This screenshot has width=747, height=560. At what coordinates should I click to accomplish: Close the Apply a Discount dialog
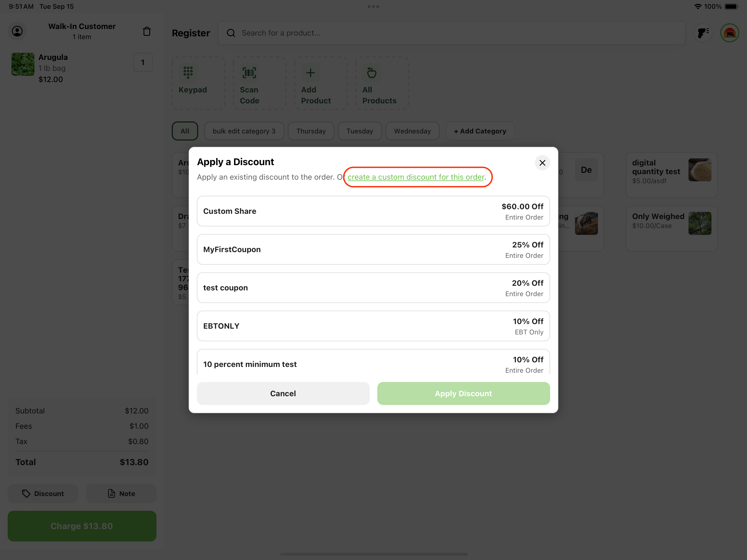tap(542, 163)
